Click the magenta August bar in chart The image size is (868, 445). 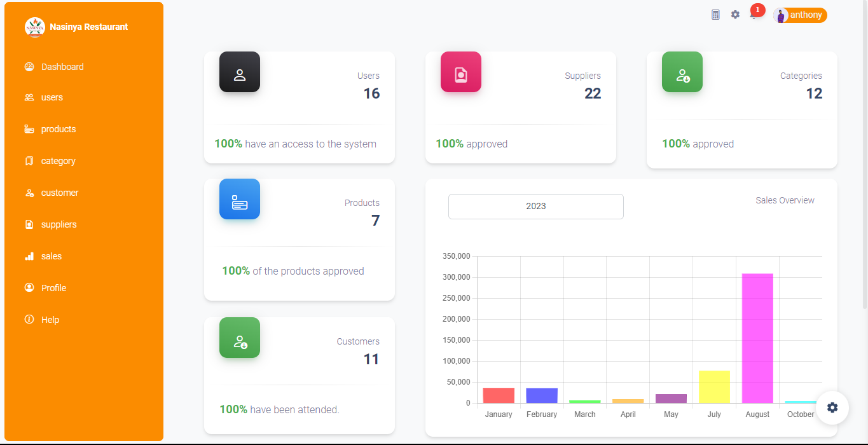click(x=757, y=338)
